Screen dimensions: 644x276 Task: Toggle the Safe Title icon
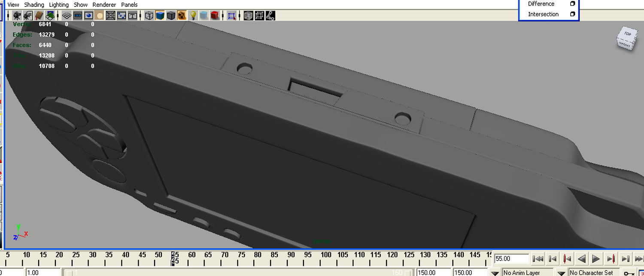click(133, 15)
